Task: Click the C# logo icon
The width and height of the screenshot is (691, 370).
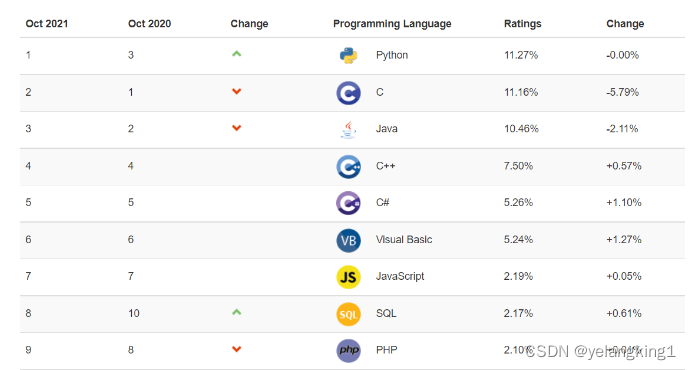Action: pyautogui.click(x=348, y=203)
